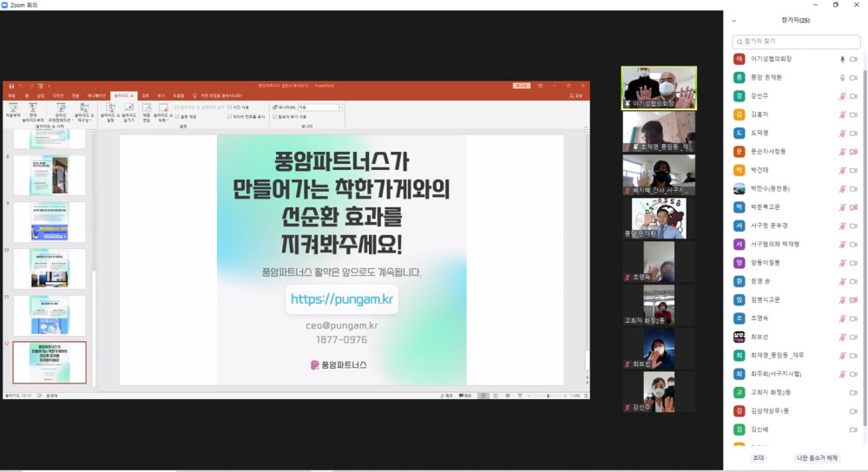Viewport: 868px width, 472px height.
Task: Select slide 8 thumbnail in slide panel
Action: 49,175
